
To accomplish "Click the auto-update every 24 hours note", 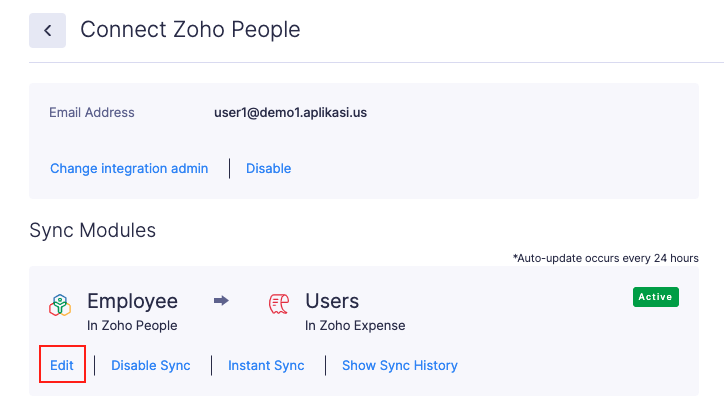I will (605, 258).
